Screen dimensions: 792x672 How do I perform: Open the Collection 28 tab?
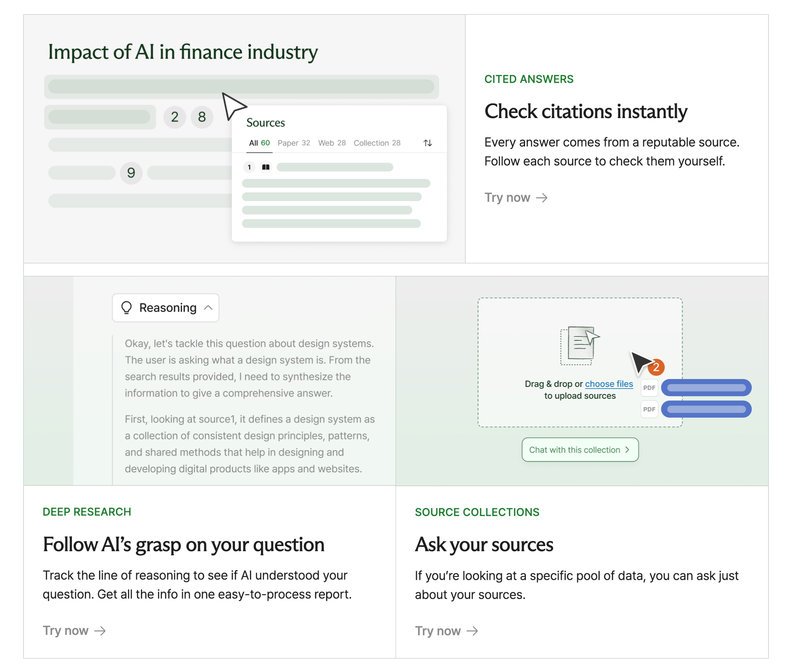click(377, 143)
